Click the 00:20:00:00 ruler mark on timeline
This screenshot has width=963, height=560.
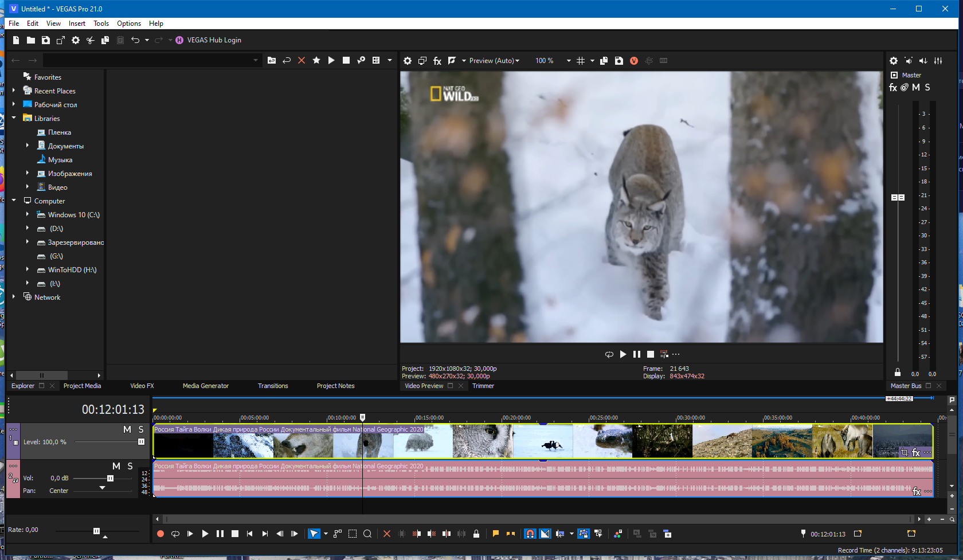point(516,418)
